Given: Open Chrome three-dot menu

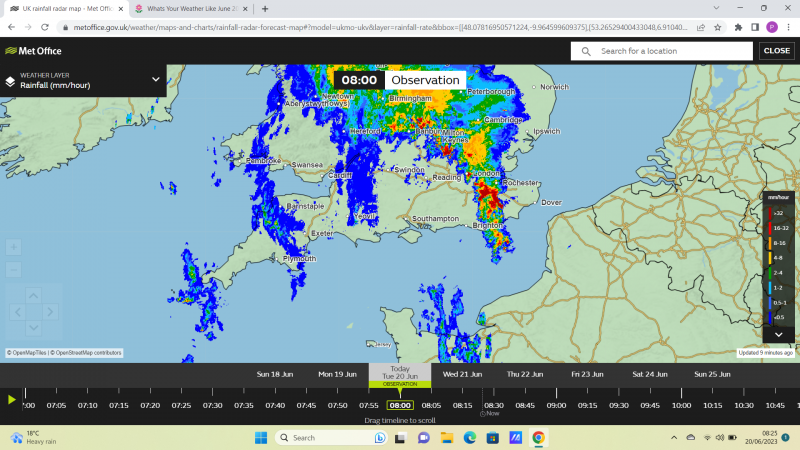Looking at the screenshot, I should (x=788, y=27).
